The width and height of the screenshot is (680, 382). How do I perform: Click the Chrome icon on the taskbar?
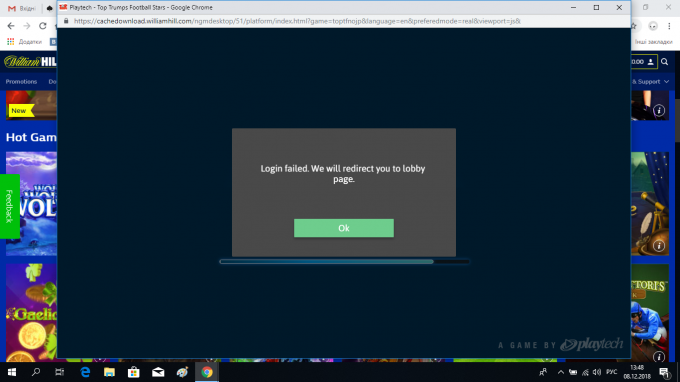[207, 372]
